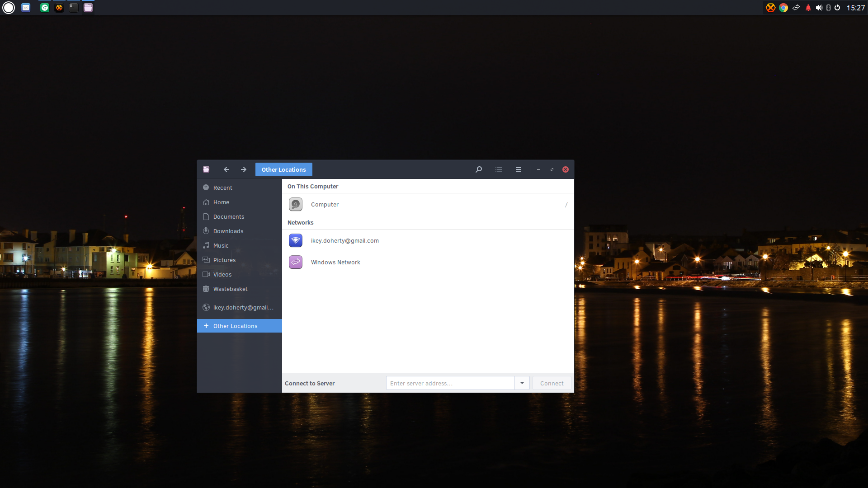
Task: Click the Enter server address field
Action: [450, 383]
